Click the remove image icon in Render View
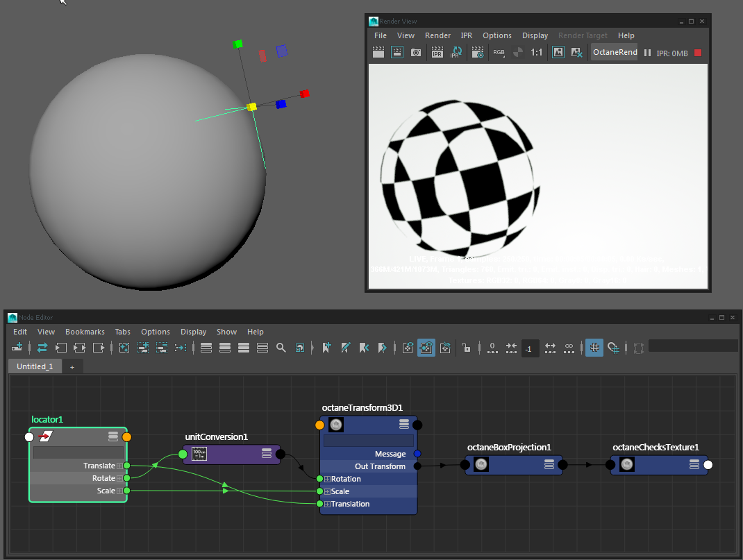Image resolution: width=743 pixels, height=560 pixels. click(x=576, y=52)
